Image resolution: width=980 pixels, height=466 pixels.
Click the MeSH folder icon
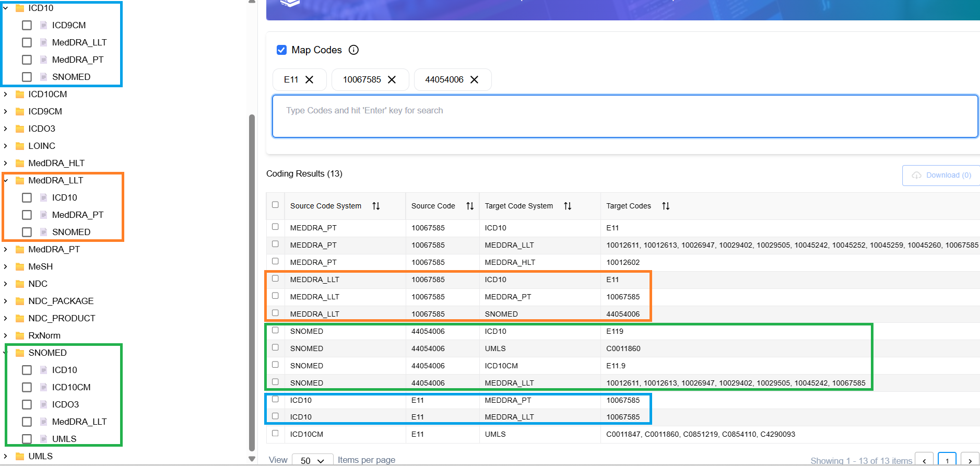pyautogui.click(x=20, y=266)
